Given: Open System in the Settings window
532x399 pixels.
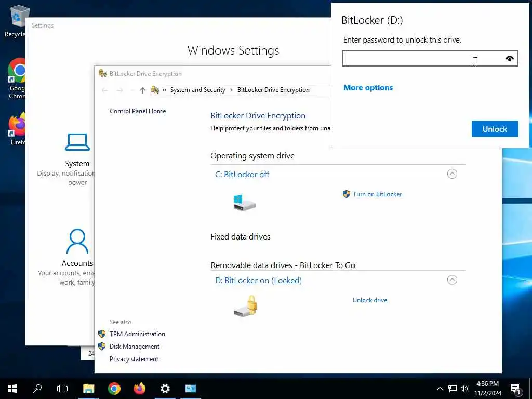Looking at the screenshot, I should click(77, 159).
